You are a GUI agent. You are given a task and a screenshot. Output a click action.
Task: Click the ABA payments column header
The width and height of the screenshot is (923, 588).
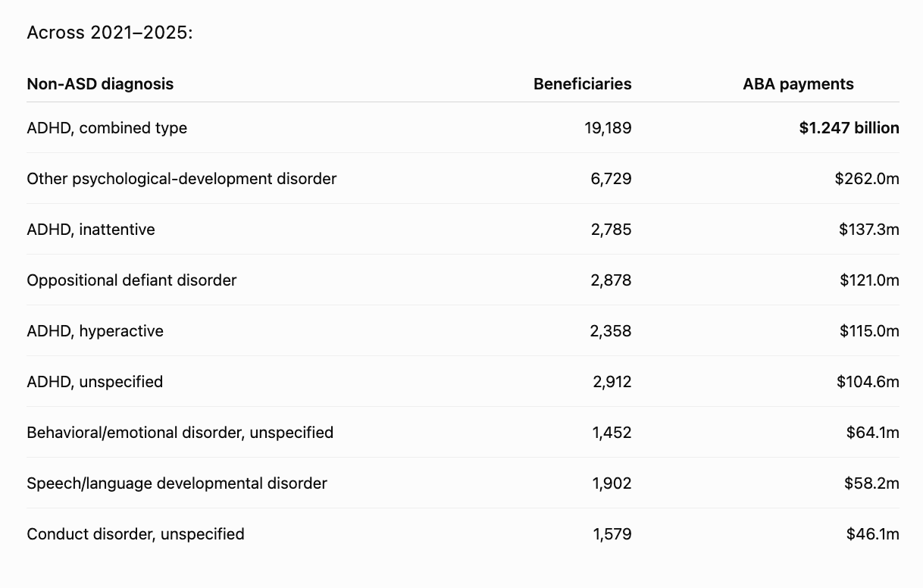click(x=798, y=84)
